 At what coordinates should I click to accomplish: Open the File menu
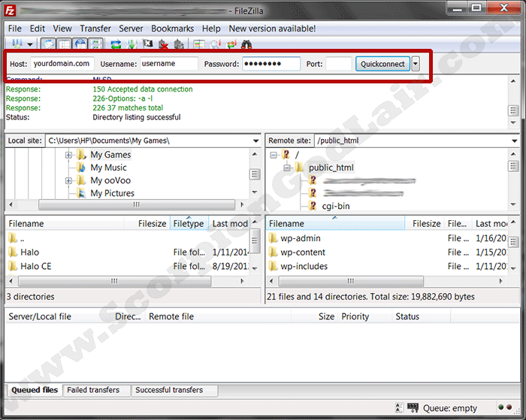coord(15,29)
